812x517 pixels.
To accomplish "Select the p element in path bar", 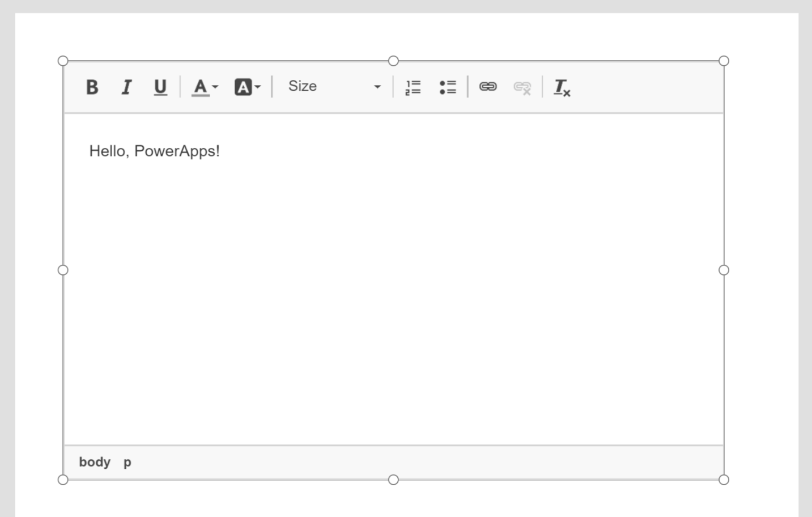I will (127, 462).
